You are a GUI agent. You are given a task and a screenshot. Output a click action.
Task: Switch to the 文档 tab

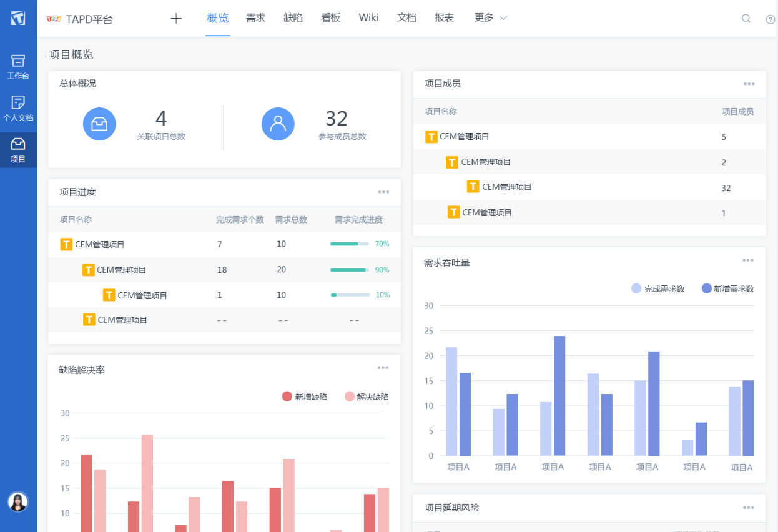pyautogui.click(x=406, y=18)
